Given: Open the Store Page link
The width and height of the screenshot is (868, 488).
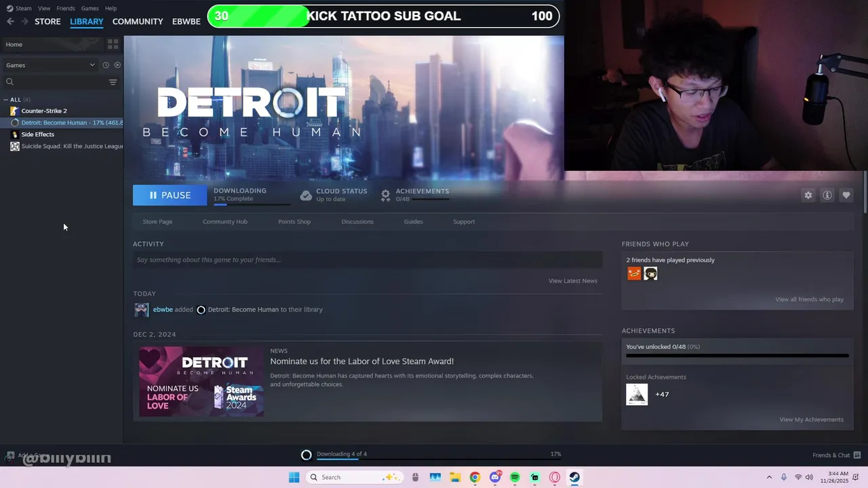Looking at the screenshot, I should (x=157, y=222).
